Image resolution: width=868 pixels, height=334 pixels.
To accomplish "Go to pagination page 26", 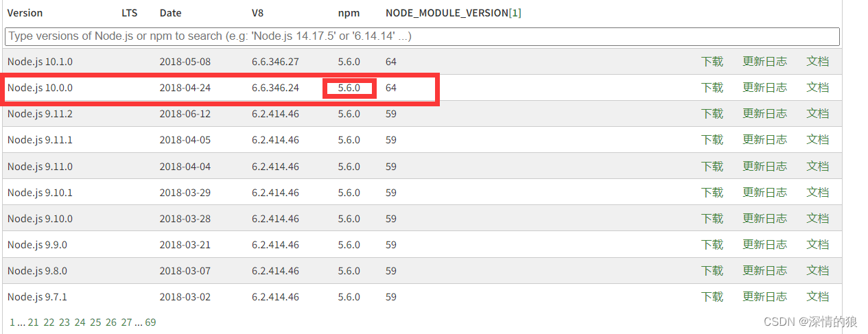I will 111,322.
